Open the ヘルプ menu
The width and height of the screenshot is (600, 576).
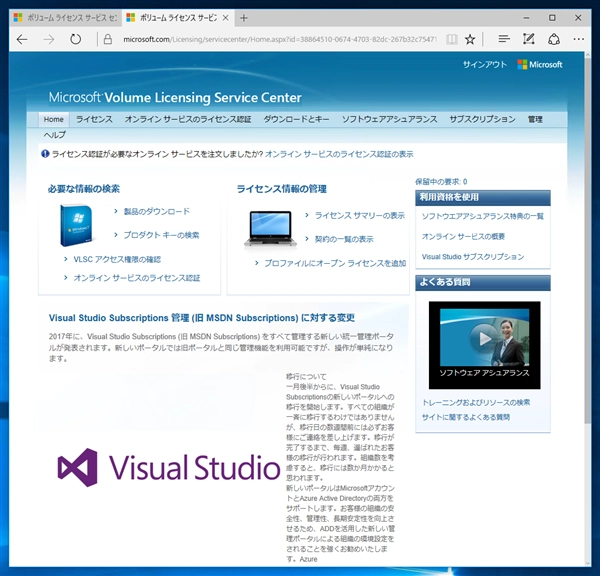pyautogui.click(x=55, y=135)
